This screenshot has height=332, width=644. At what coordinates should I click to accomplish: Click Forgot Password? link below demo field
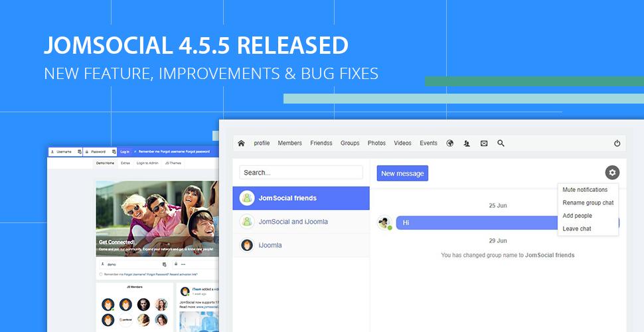[158, 274]
